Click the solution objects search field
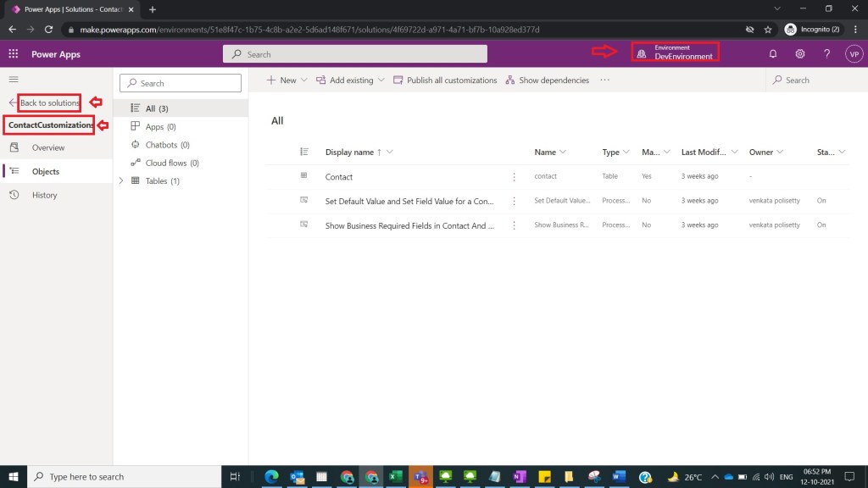The width and height of the screenshot is (868, 488). coord(181,83)
